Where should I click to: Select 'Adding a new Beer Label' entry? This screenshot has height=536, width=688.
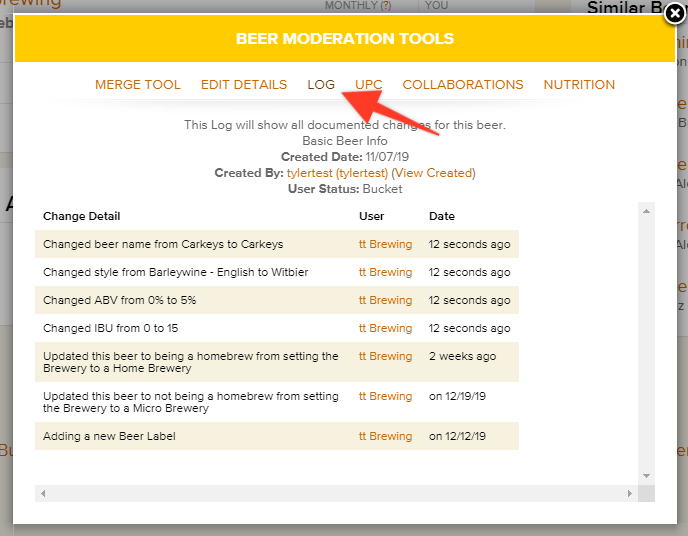click(x=109, y=436)
